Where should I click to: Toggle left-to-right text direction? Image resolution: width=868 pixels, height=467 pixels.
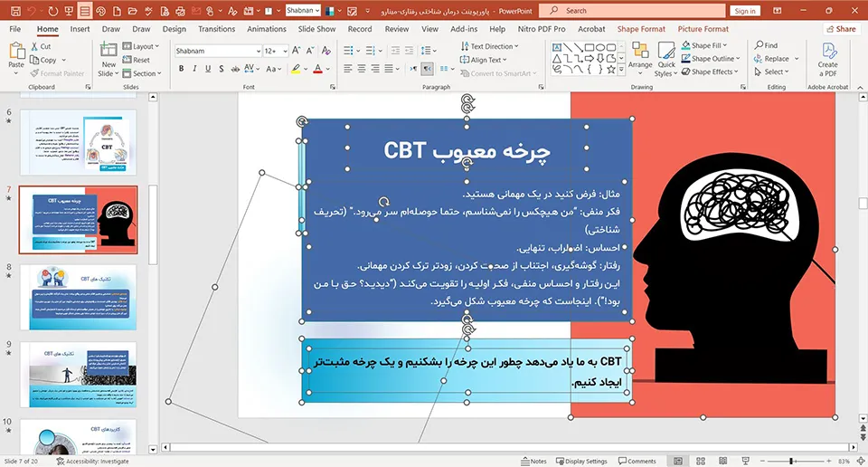pyautogui.click(x=413, y=69)
